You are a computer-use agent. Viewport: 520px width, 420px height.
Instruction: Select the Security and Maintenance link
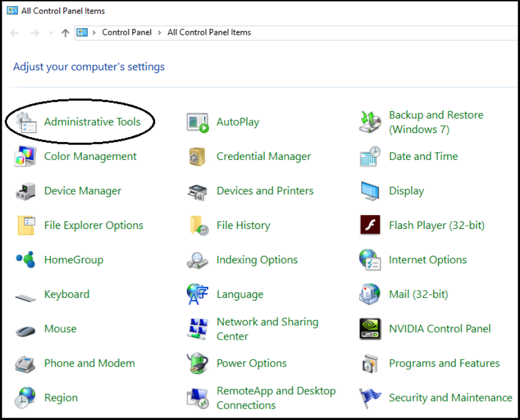451,398
